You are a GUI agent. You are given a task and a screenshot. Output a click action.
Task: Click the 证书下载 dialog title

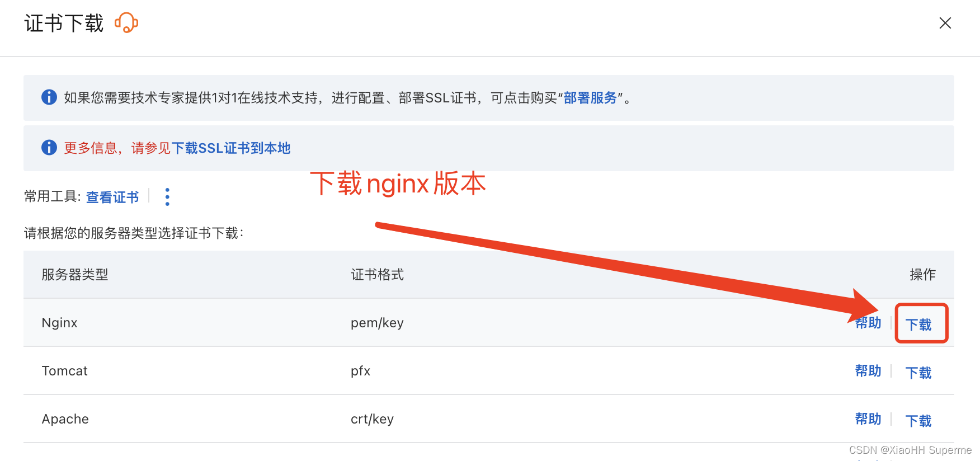[64, 23]
